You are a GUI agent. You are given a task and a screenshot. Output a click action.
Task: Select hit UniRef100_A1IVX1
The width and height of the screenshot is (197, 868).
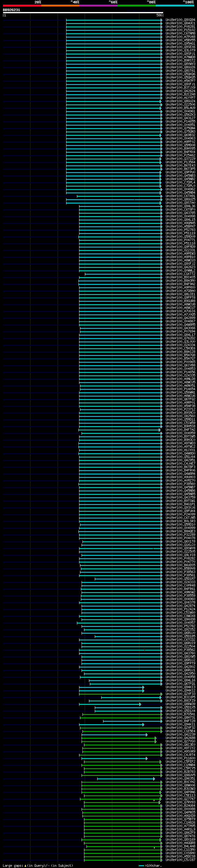(x=180, y=450)
